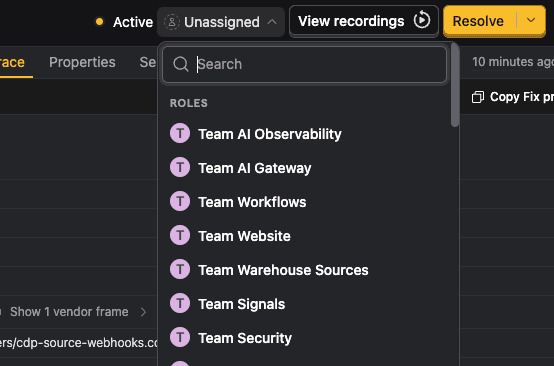Image resolution: width=554 pixels, height=366 pixels.
Task: Click the Team Security avatar badge
Action: [x=180, y=337]
